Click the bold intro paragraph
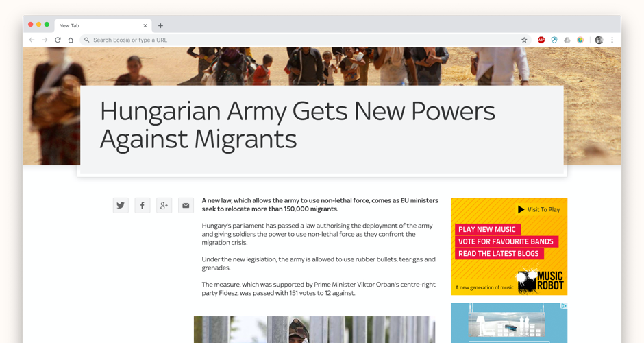Screen dimensions: 644x343 pyautogui.click(x=320, y=204)
